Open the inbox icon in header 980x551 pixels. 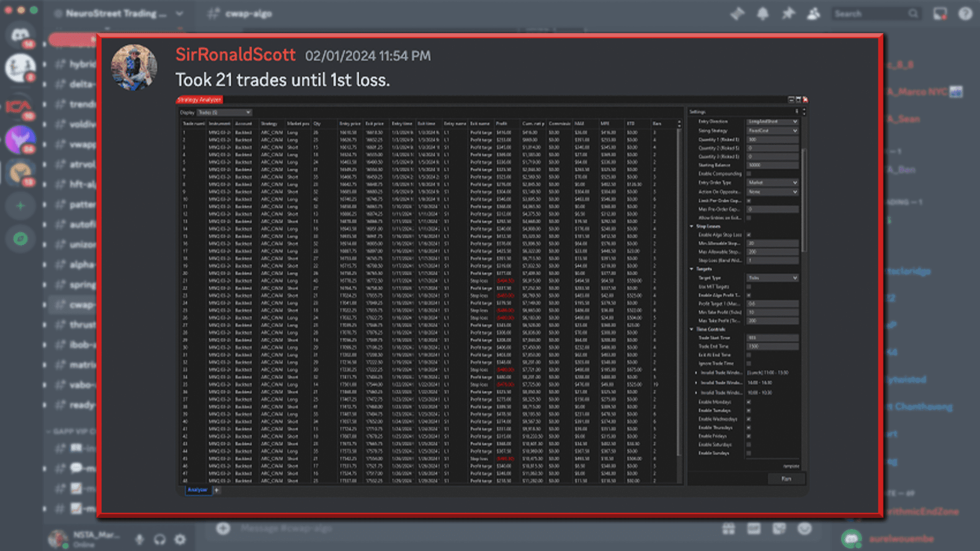[940, 14]
